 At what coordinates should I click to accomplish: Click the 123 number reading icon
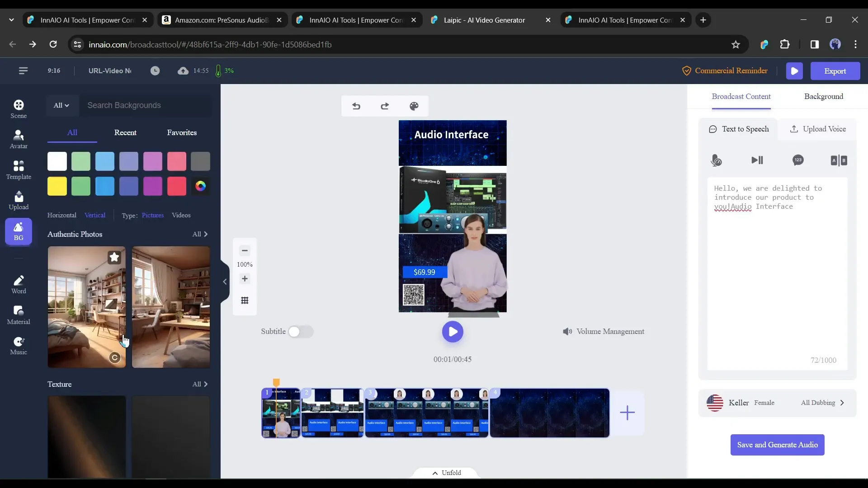(798, 160)
